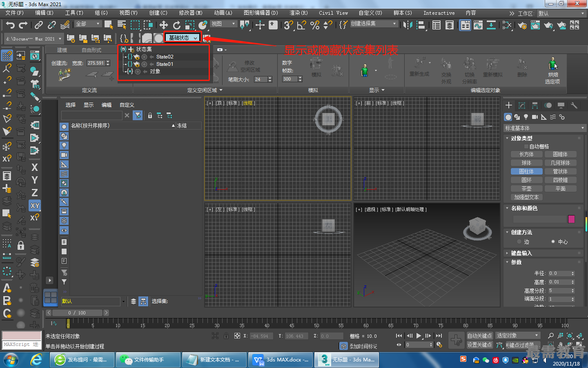The width and height of the screenshot is (588, 368).
Task: Toggle the 3D Snaps icon
Action: point(289,25)
